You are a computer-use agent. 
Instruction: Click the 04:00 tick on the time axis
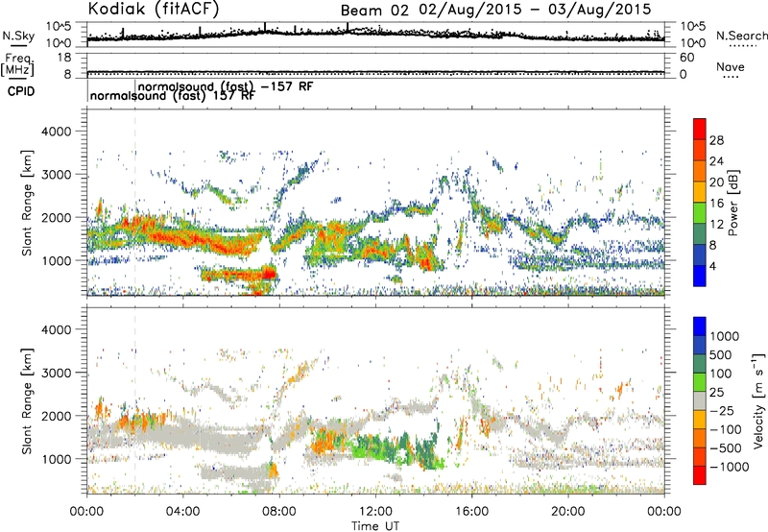click(x=183, y=512)
